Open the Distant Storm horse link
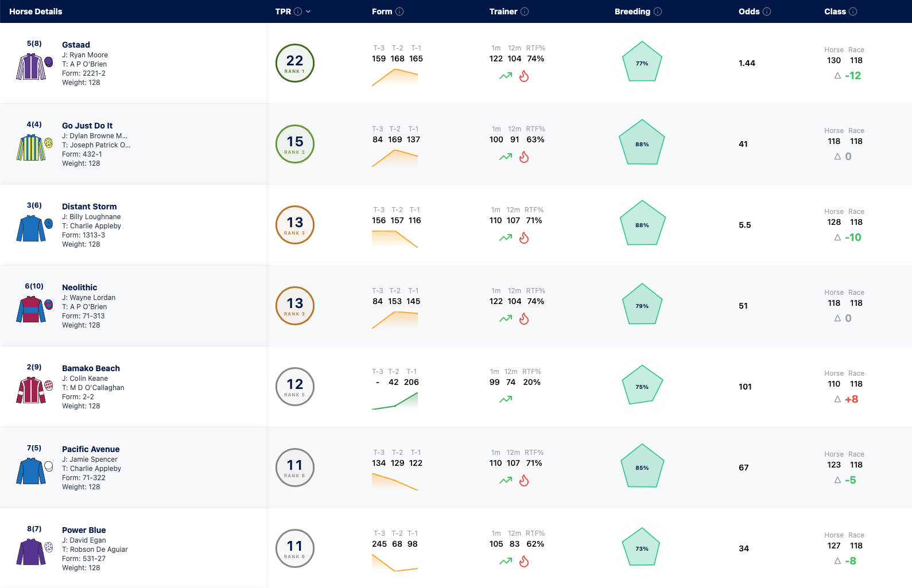Image resolution: width=912 pixels, height=588 pixels. point(90,207)
